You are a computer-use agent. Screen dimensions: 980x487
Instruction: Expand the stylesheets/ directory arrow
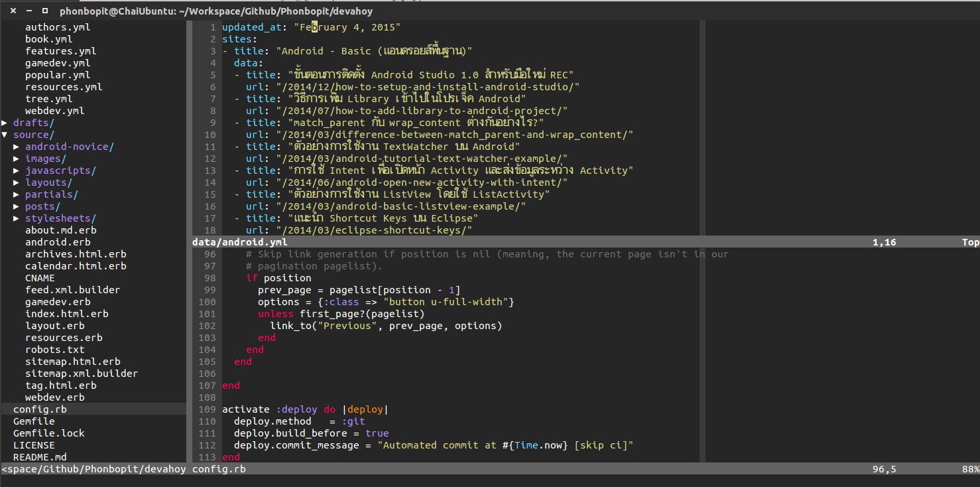click(x=17, y=218)
